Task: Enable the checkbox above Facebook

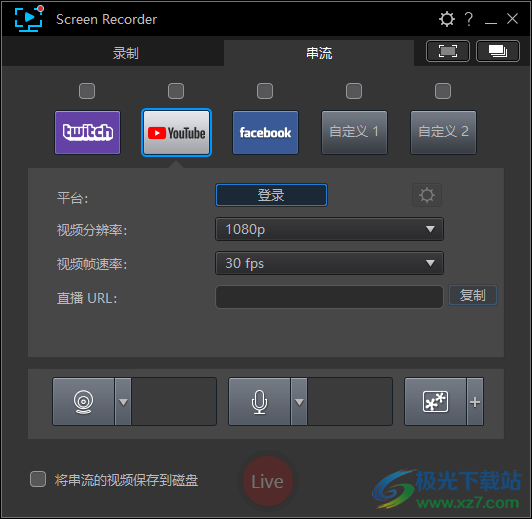Action: tap(265, 91)
